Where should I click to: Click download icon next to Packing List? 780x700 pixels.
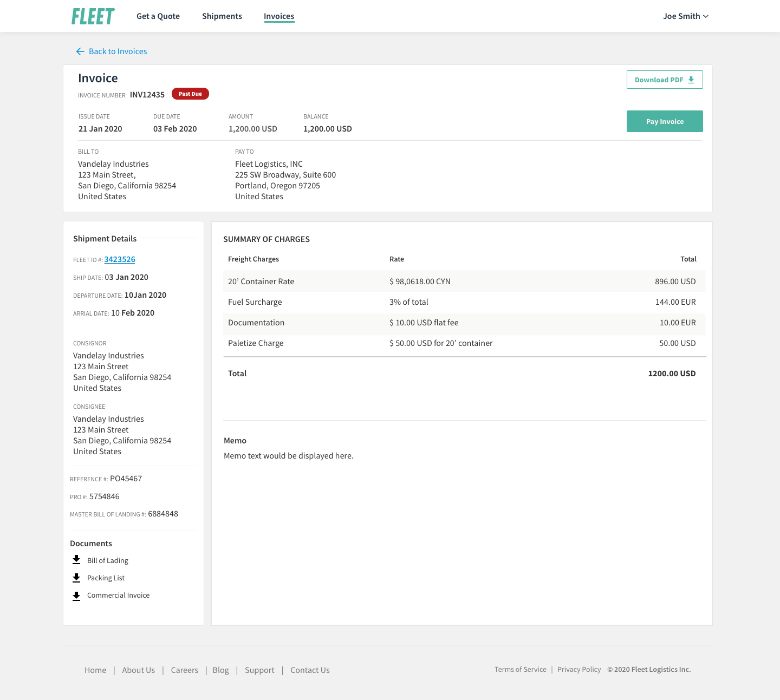pyautogui.click(x=76, y=578)
